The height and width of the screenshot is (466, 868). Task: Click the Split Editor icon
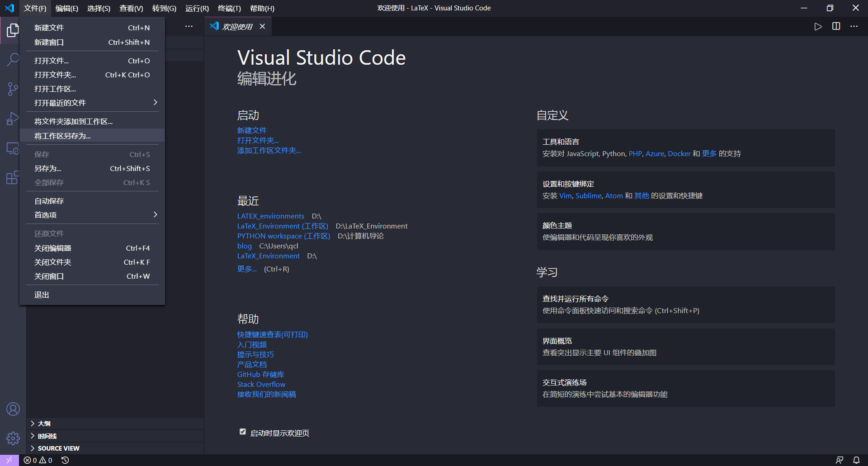[835, 26]
